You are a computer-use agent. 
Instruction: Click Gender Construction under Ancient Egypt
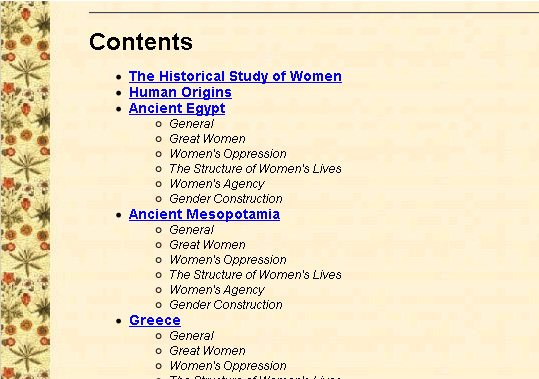tap(226, 199)
